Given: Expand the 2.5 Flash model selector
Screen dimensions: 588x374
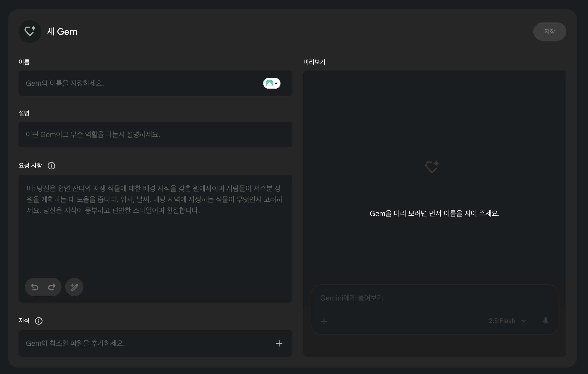Looking at the screenshot, I should (x=502, y=321).
